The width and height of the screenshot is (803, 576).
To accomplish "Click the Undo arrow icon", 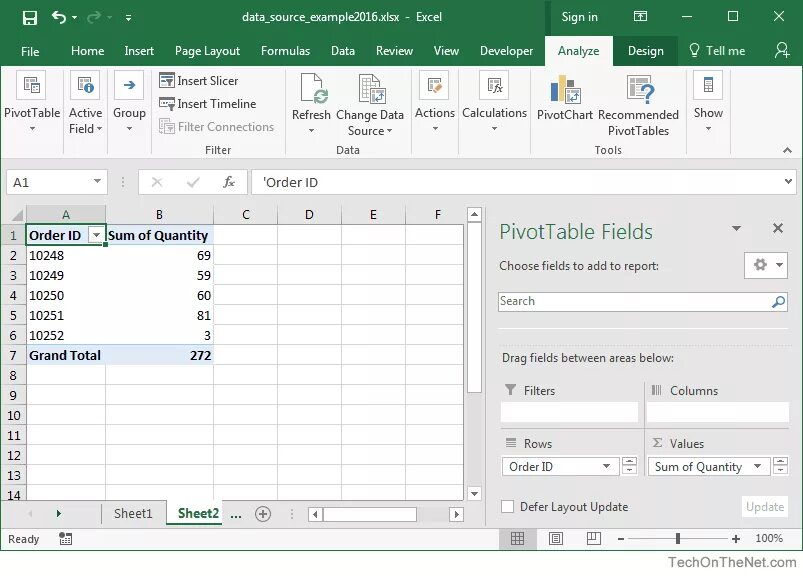I will pos(59,18).
